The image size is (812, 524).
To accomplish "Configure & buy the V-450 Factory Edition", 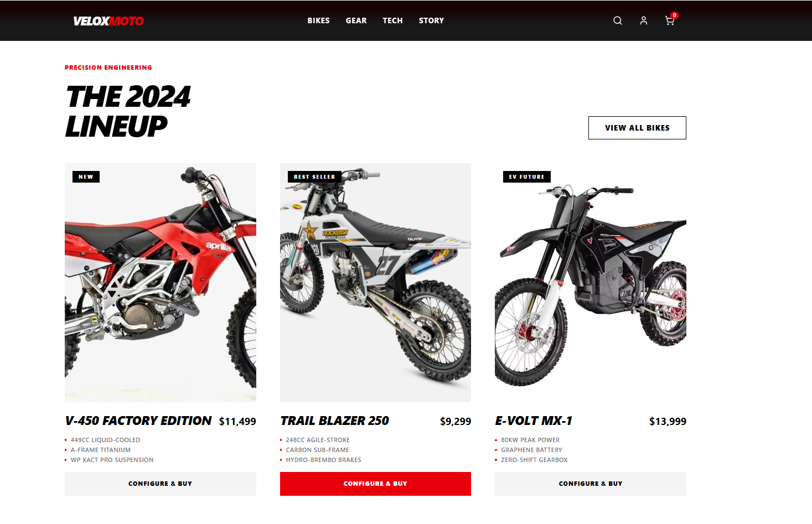I will coord(161,484).
